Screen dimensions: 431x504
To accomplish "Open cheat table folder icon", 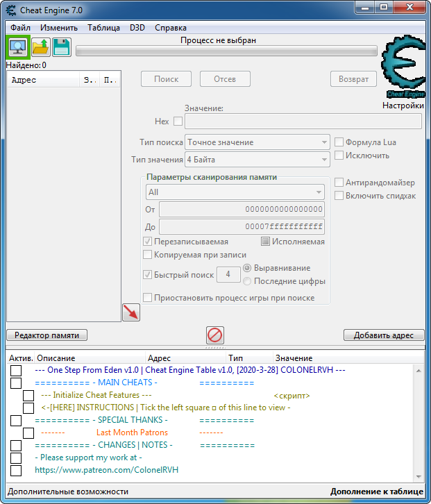I will 41,47.
